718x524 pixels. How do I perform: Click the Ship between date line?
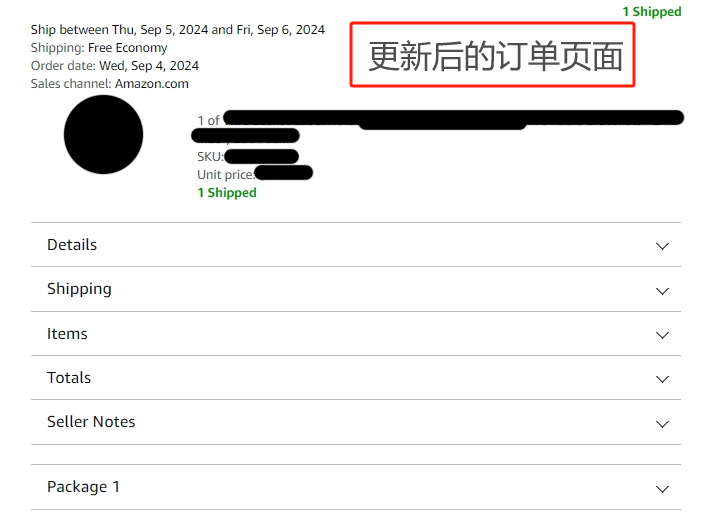(178, 30)
